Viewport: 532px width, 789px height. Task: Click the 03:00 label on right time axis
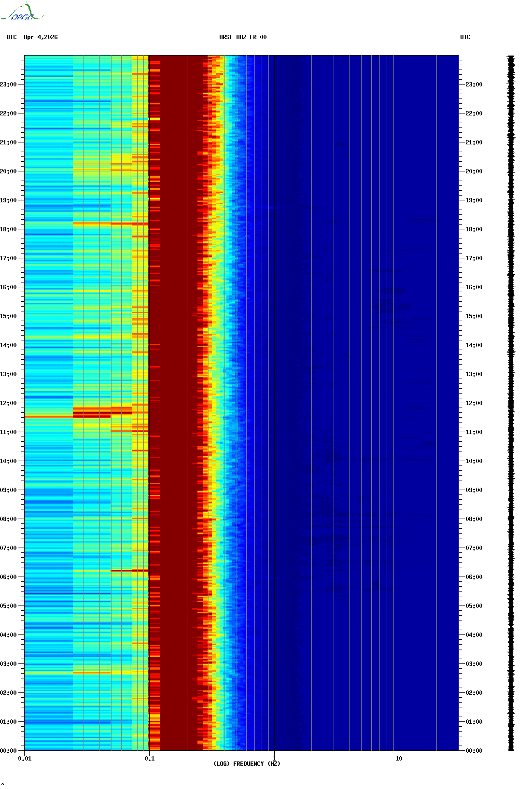(x=474, y=664)
